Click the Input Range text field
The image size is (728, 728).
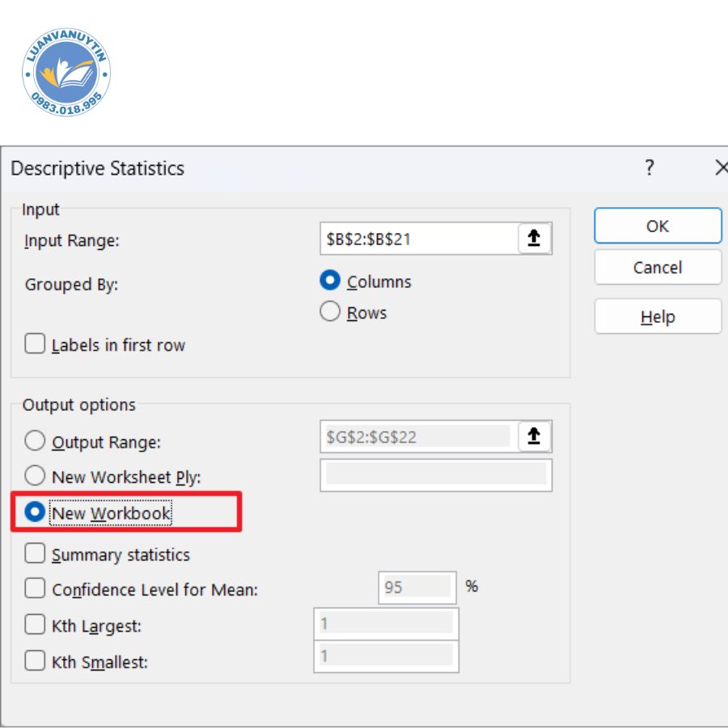pyautogui.click(x=417, y=239)
